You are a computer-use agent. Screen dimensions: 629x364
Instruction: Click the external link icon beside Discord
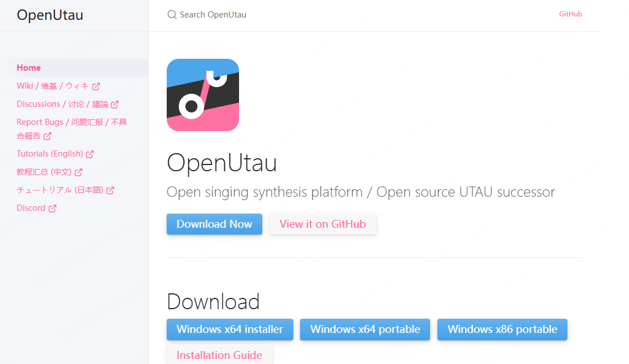tap(53, 209)
